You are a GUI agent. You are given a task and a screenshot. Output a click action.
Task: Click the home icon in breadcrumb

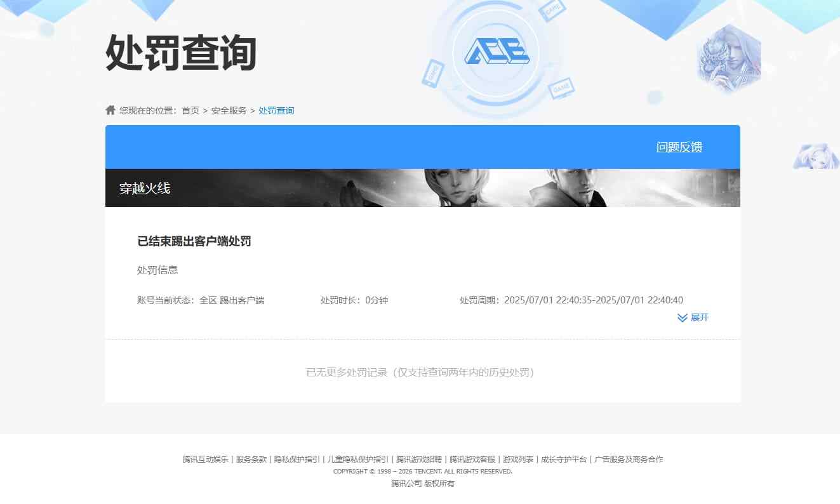(x=110, y=110)
